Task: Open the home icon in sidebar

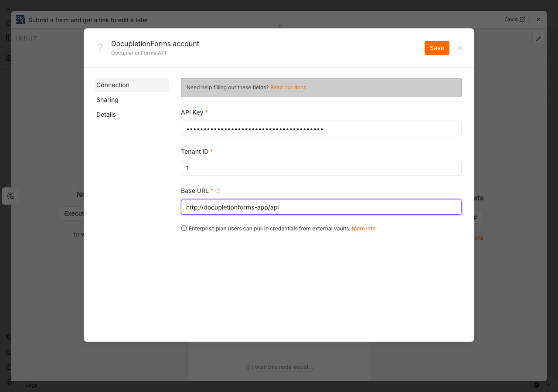Action: (x=9, y=58)
